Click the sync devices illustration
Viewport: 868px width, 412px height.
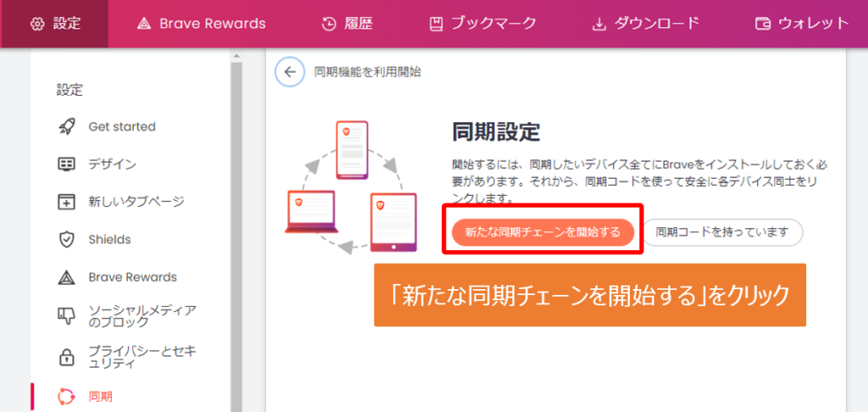[351, 187]
